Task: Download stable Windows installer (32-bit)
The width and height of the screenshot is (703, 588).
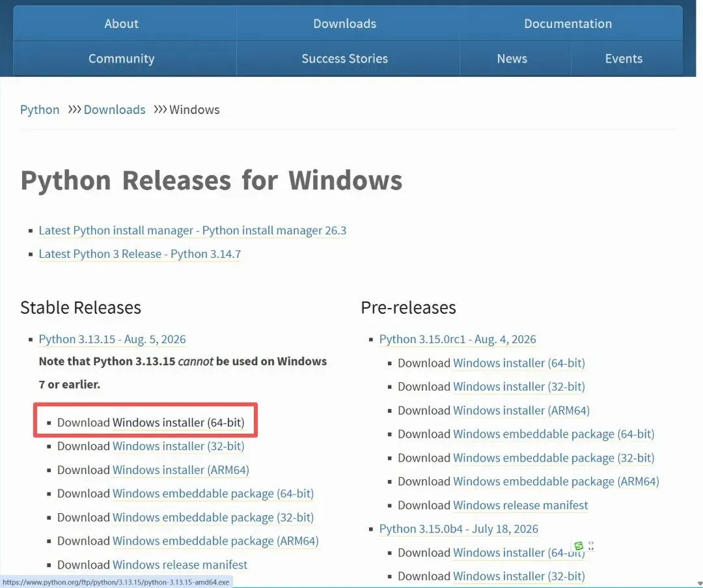Action: point(178,446)
